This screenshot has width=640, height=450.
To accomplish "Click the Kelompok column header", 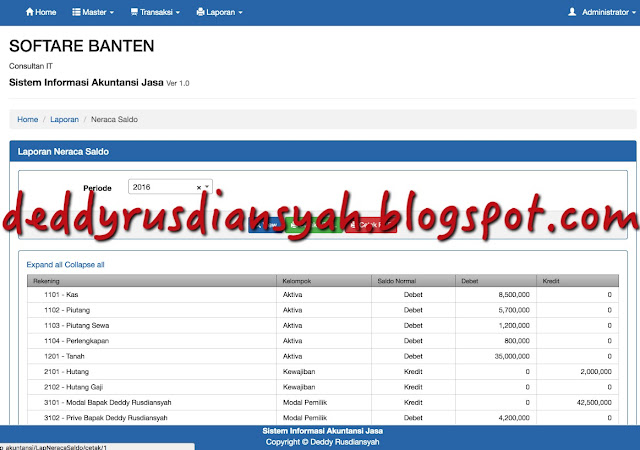I will tap(324, 281).
